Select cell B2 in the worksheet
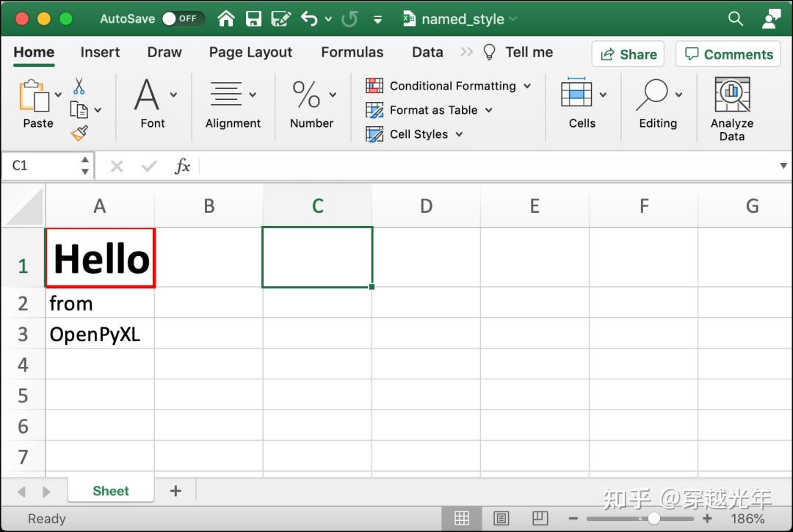Viewport: 793px width, 532px height. 209,303
